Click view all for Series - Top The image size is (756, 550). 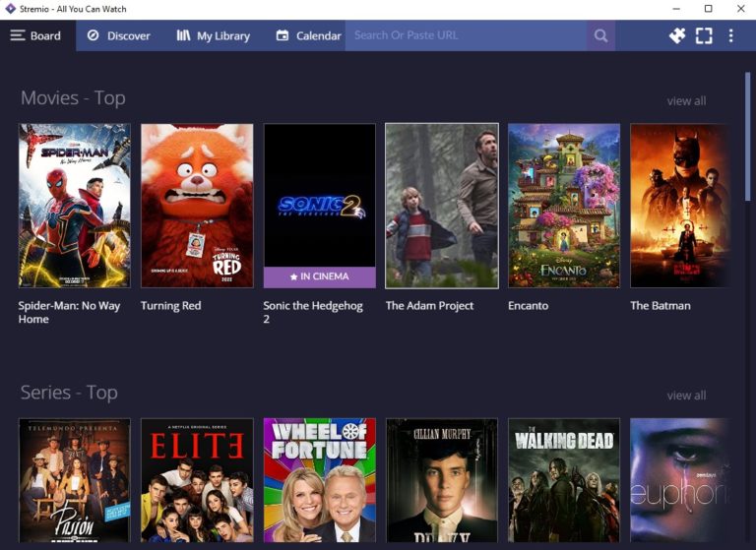click(x=686, y=396)
